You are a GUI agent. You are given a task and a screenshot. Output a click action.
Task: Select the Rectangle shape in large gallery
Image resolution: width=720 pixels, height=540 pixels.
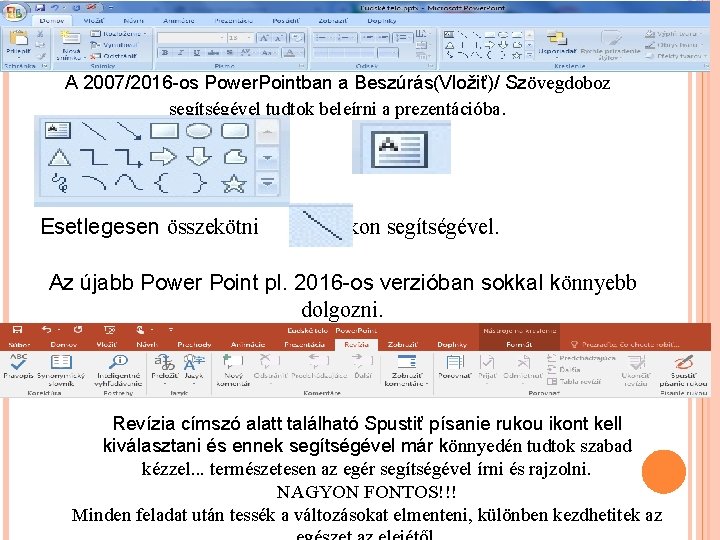164,131
